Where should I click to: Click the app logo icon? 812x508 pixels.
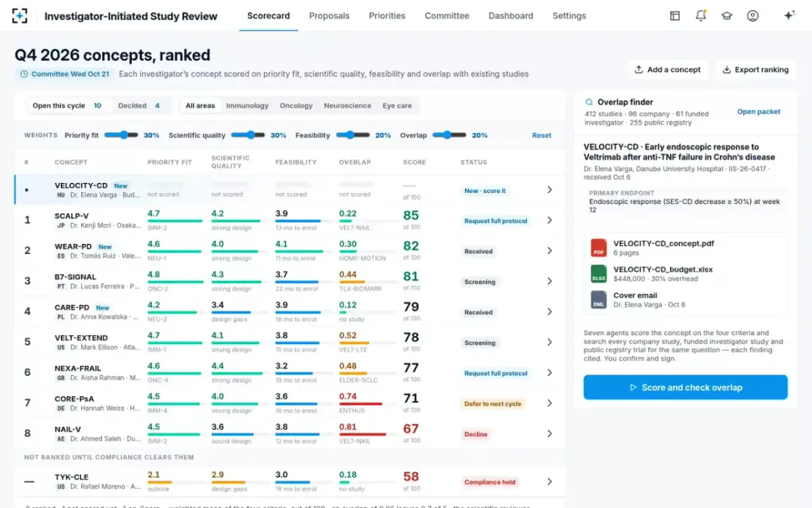20,16
